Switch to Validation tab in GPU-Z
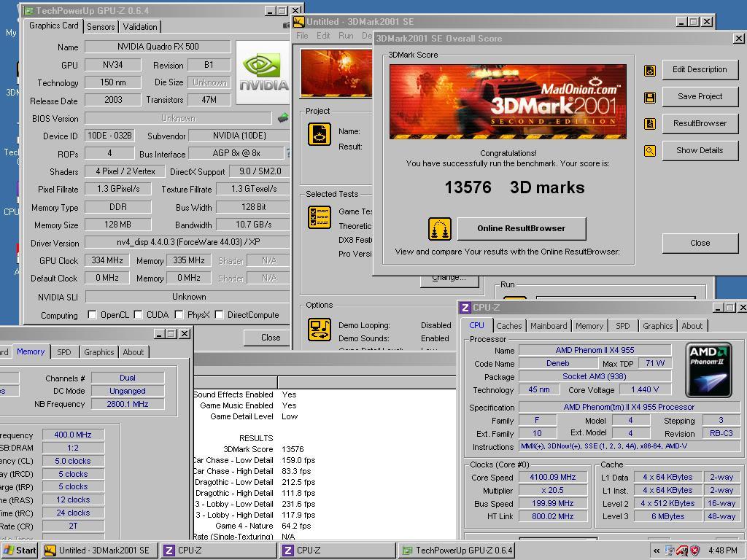Screen dimensions: 747x560 click(x=140, y=27)
